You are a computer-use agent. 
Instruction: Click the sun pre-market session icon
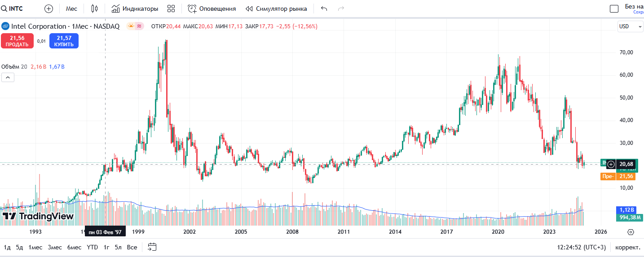pyautogui.click(x=131, y=26)
